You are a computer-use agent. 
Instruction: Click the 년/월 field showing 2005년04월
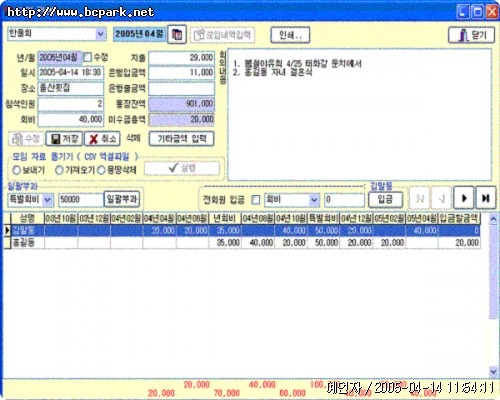(x=59, y=57)
